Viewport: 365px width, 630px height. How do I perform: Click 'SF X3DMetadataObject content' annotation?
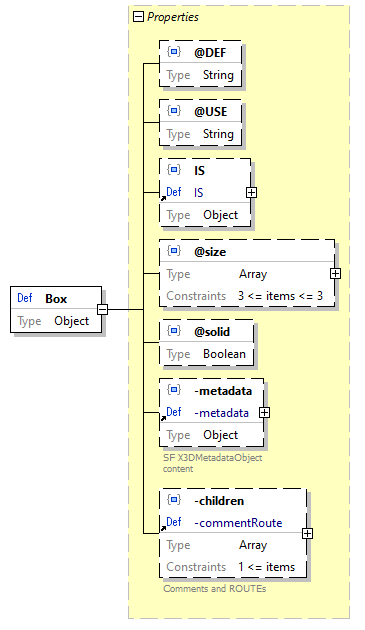(212, 463)
